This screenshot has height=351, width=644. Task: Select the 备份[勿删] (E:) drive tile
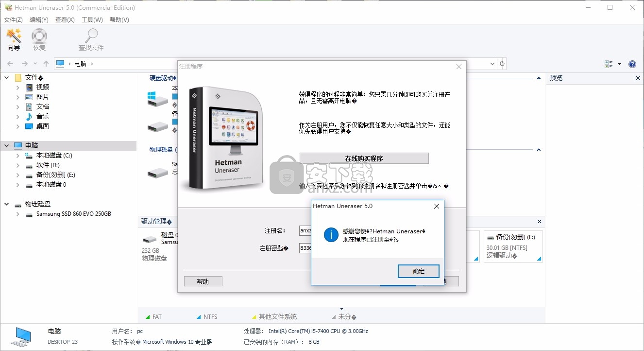513,246
